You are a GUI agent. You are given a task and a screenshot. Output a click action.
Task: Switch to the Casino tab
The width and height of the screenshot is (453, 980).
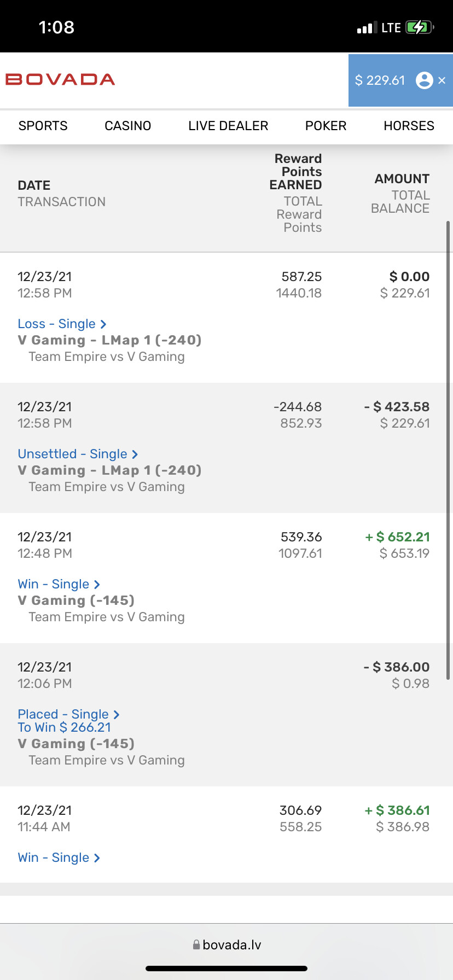coord(127,126)
